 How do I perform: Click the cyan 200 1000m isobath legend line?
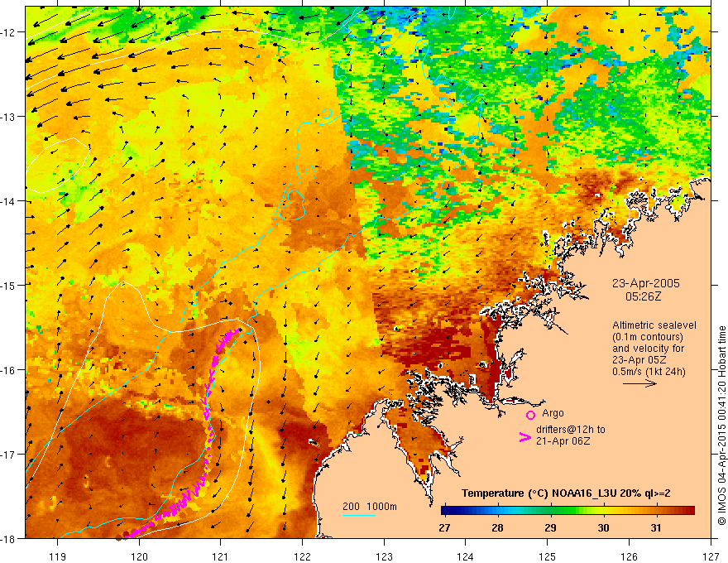pos(359,515)
